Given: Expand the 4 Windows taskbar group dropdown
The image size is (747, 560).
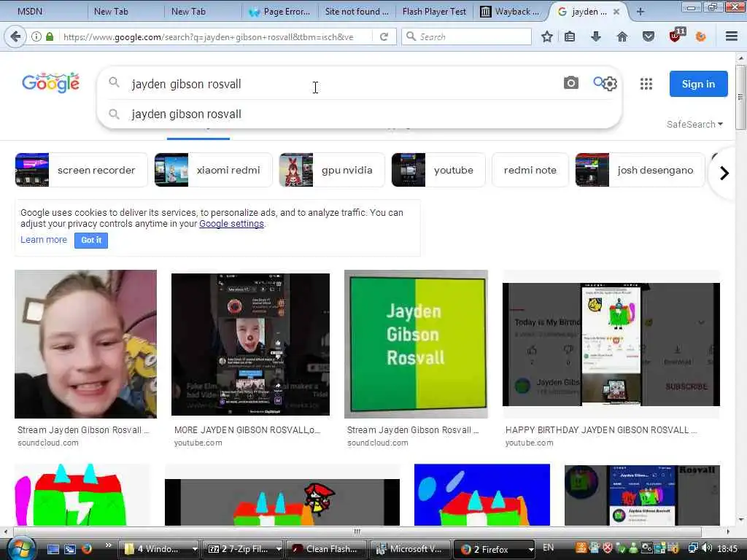Looking at the screenshot, I should pyautogui.click(x=194, y=549).
